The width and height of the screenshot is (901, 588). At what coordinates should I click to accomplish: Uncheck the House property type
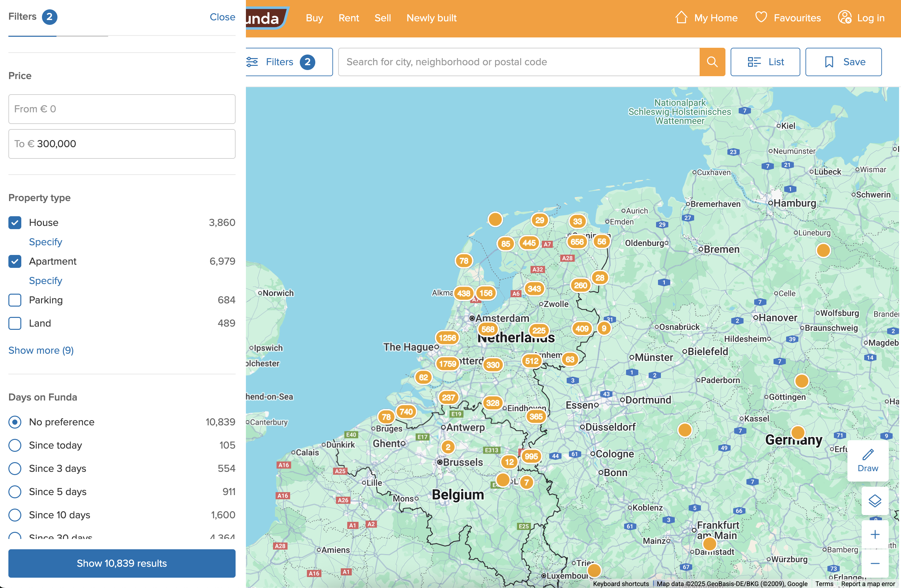click(15, 223)
